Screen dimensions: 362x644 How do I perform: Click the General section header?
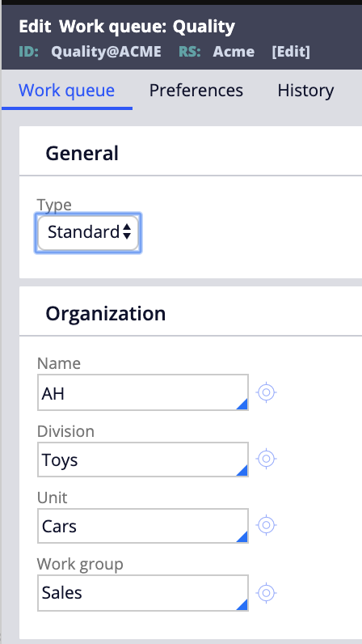(x=82, y=153)
